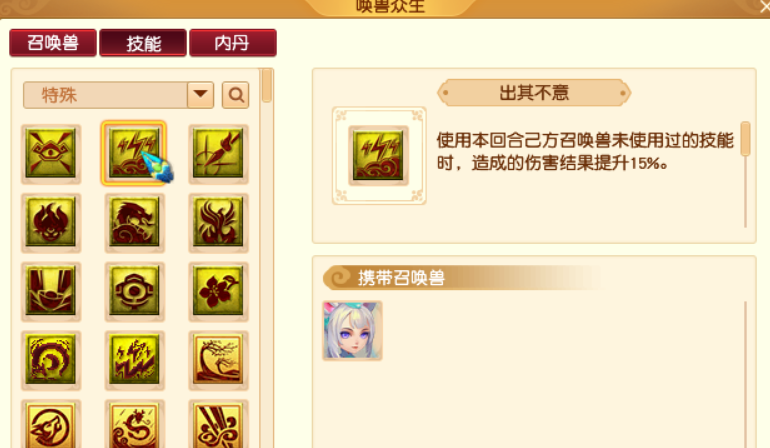This screenshot has height=448, width=770.
Task: Open the fox-eared summon portrait
Action: click(352, 331)
